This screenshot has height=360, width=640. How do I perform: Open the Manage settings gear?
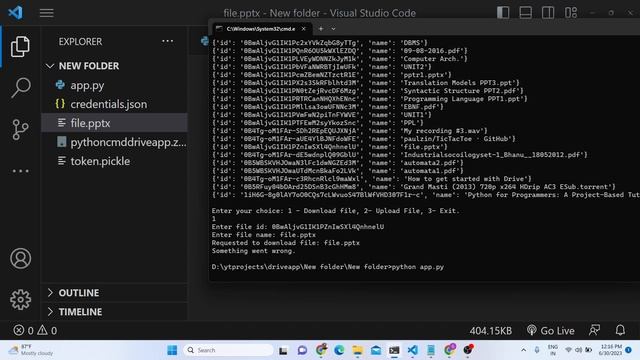point(20,300)
